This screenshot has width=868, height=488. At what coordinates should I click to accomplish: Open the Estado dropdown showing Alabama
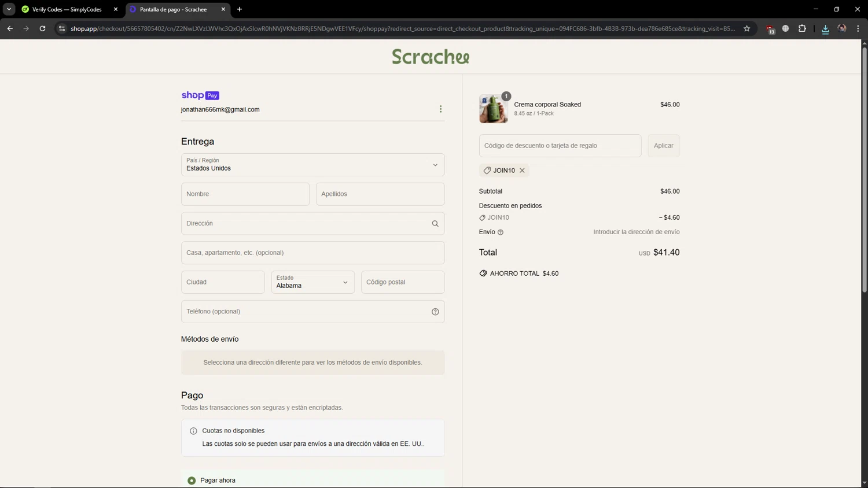click(312, 282)
